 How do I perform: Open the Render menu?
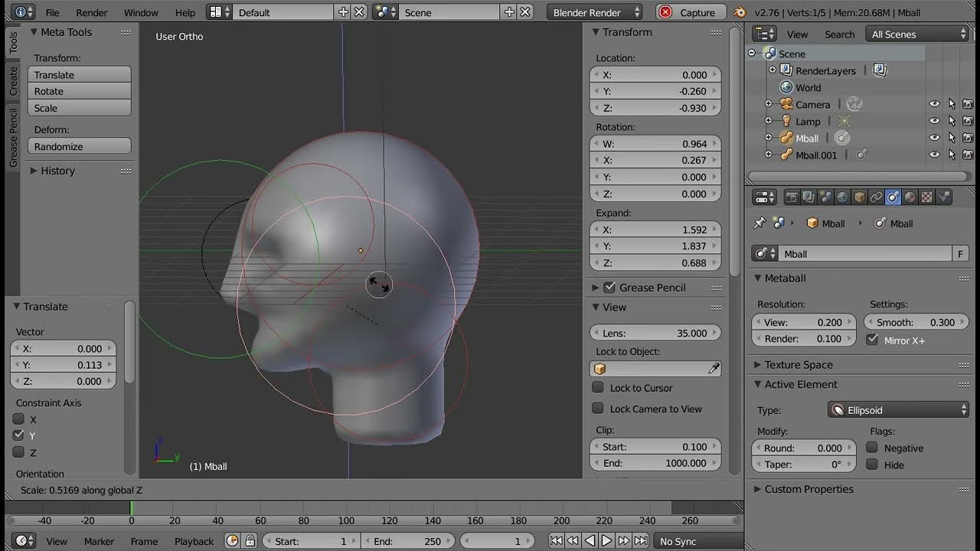tap(92, 12)
